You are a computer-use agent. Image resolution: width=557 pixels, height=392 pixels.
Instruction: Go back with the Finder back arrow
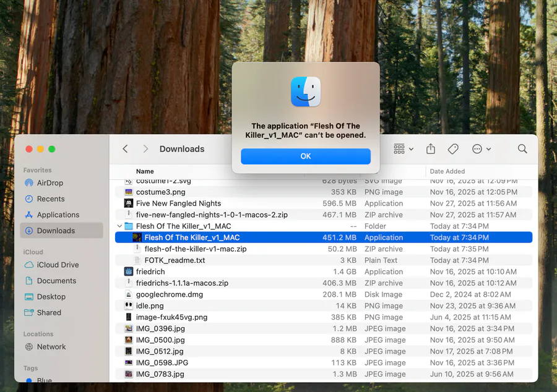[x=125, y=149]
